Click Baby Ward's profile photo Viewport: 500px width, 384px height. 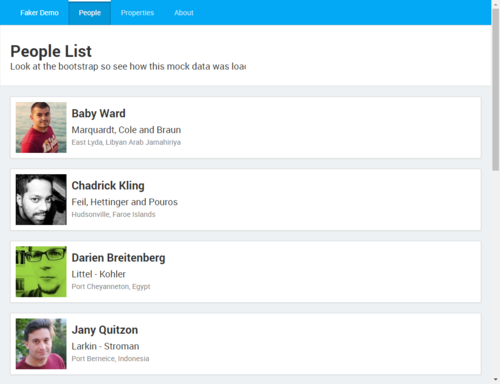click(x=41, y=127)
